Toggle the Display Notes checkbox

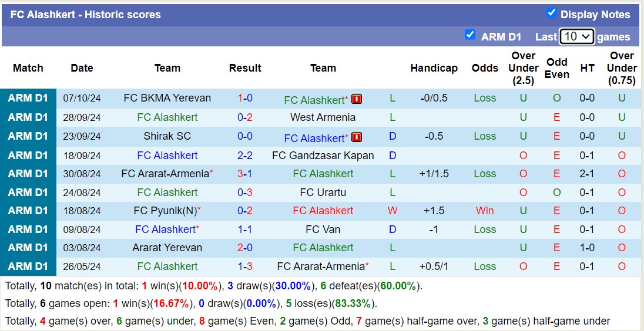(551, 13)
